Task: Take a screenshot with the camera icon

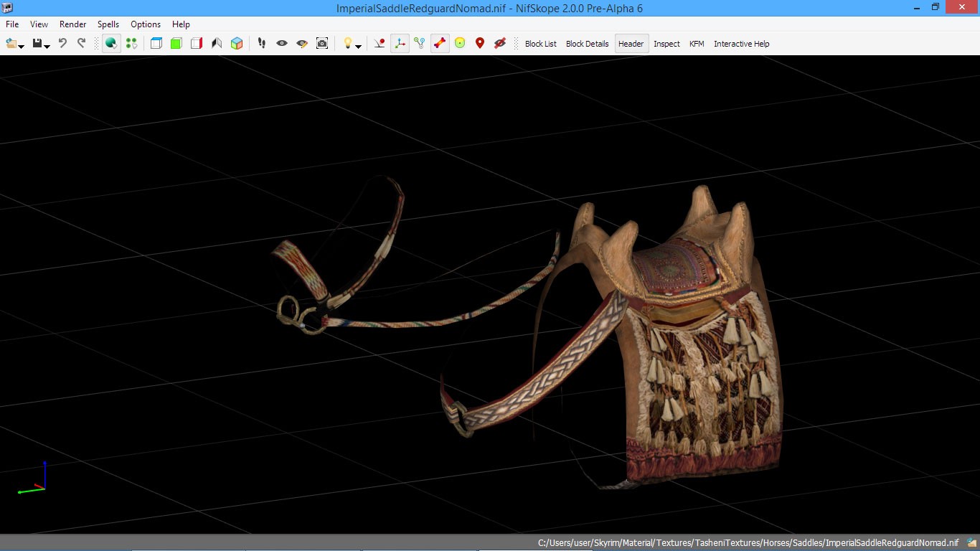Action: click(x=322, y=43)
